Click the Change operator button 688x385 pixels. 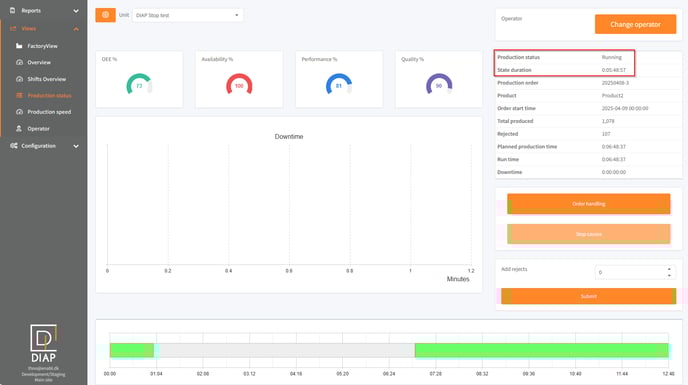tap(635, 24)
